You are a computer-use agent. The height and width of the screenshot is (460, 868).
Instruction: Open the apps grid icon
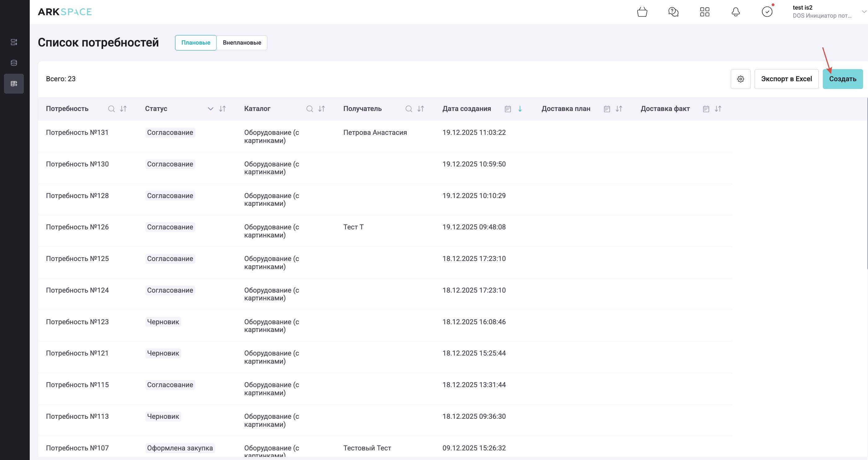coord(704,12)
